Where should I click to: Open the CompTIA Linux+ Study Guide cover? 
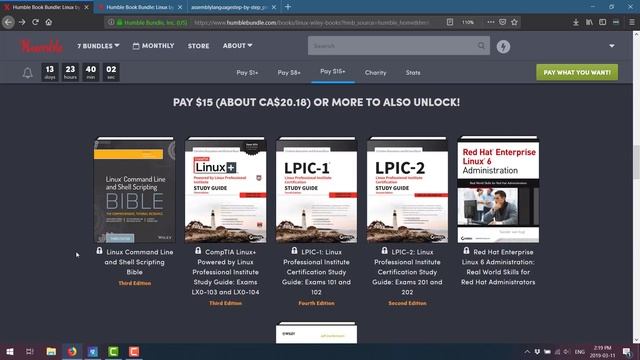pos(225,190)
